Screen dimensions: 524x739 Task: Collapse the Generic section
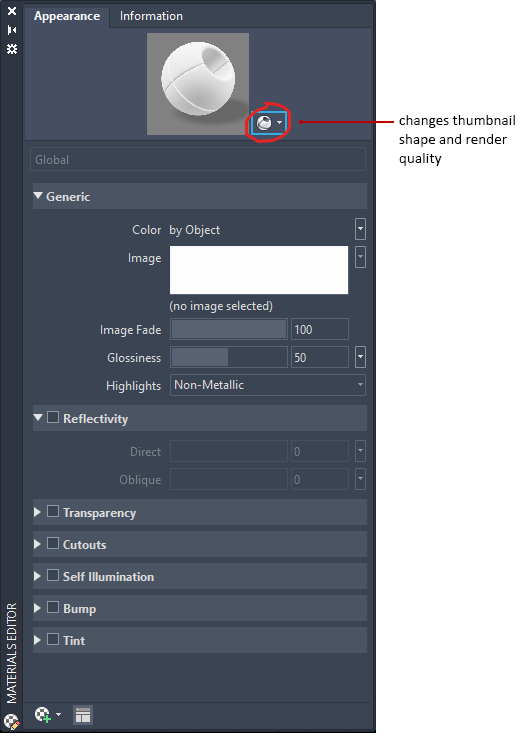(38, 195)
